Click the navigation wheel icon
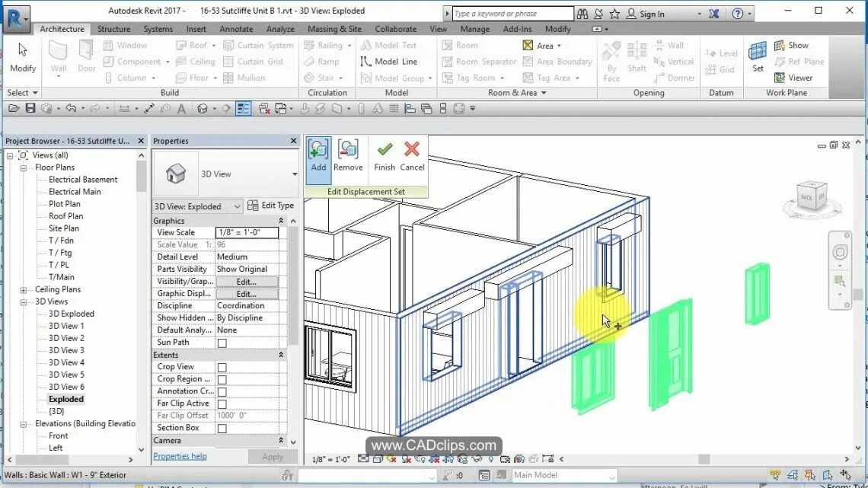 tap(840, 252)
